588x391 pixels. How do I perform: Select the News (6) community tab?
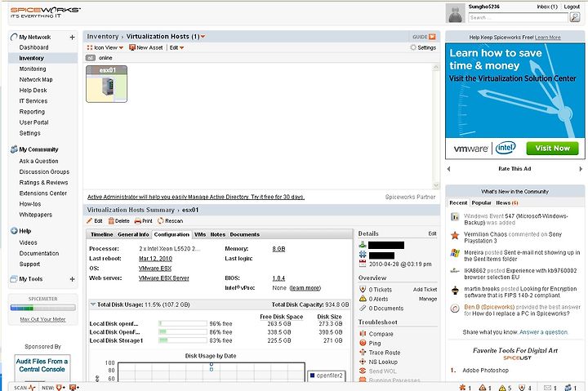click(x=507, y=202)
